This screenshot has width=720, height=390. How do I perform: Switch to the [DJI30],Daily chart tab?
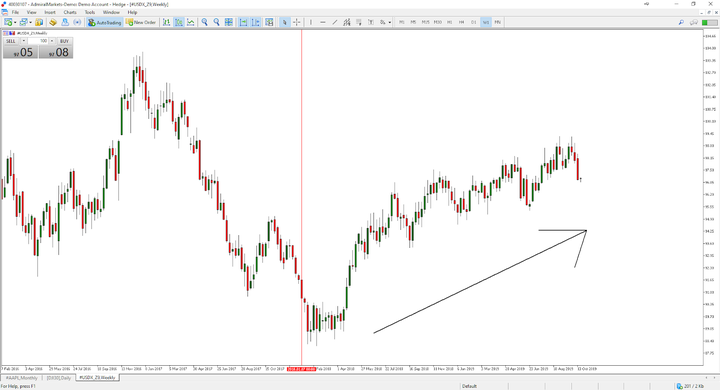[59, 378]
